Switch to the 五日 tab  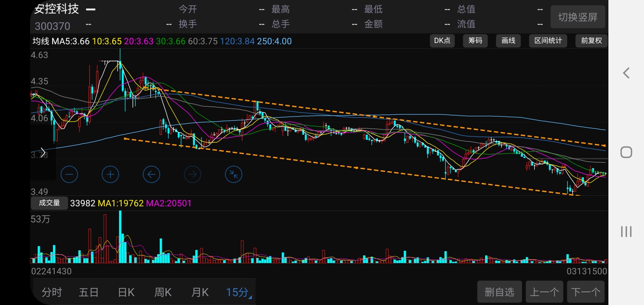89,292
